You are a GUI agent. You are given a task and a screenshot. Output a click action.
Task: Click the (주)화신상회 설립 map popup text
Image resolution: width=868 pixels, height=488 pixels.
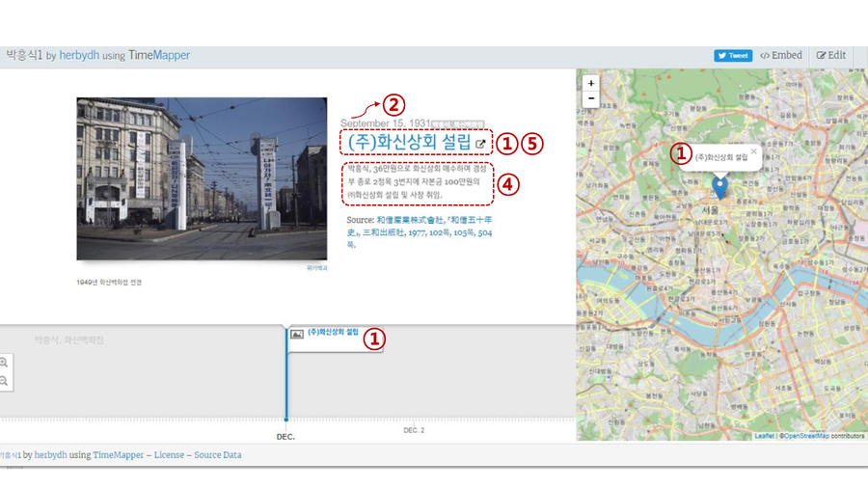(x=721, y=157)
